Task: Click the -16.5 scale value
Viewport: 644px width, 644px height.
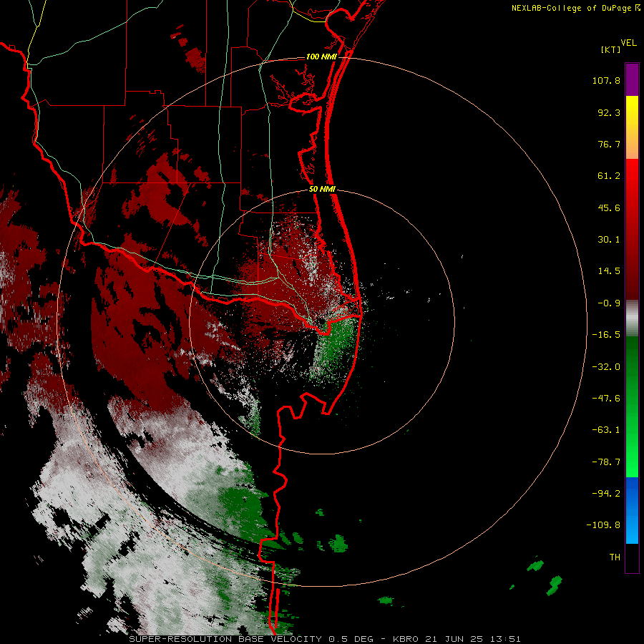Action: [x=606, y=335]
